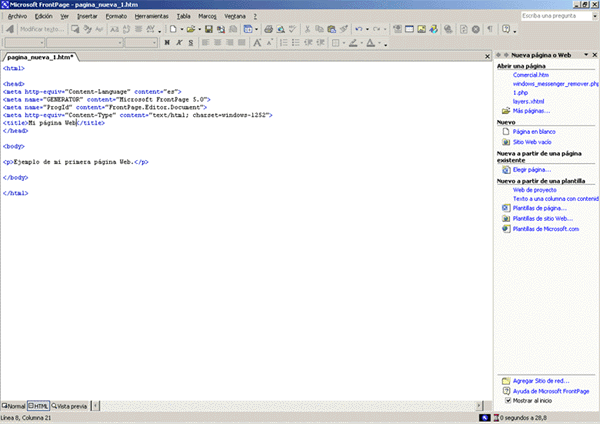Click the highlight color marker button
The height and width of the screenshot is (424, 600).
[353, 42]
